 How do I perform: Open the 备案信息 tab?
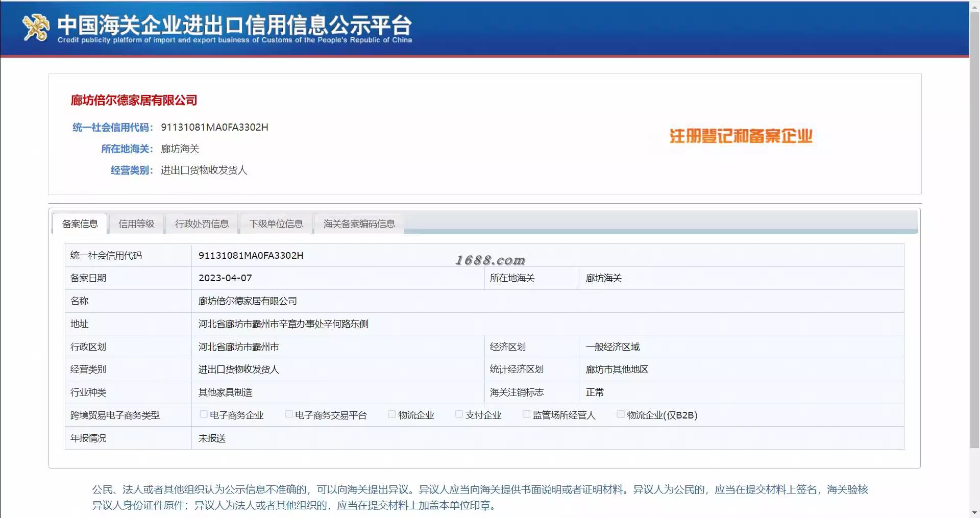[80, 224]
